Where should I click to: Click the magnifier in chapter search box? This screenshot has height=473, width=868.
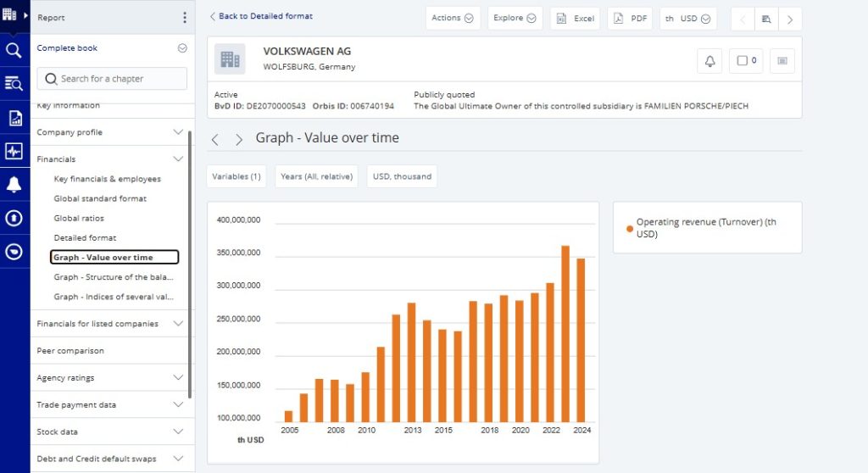click(51, 79)
